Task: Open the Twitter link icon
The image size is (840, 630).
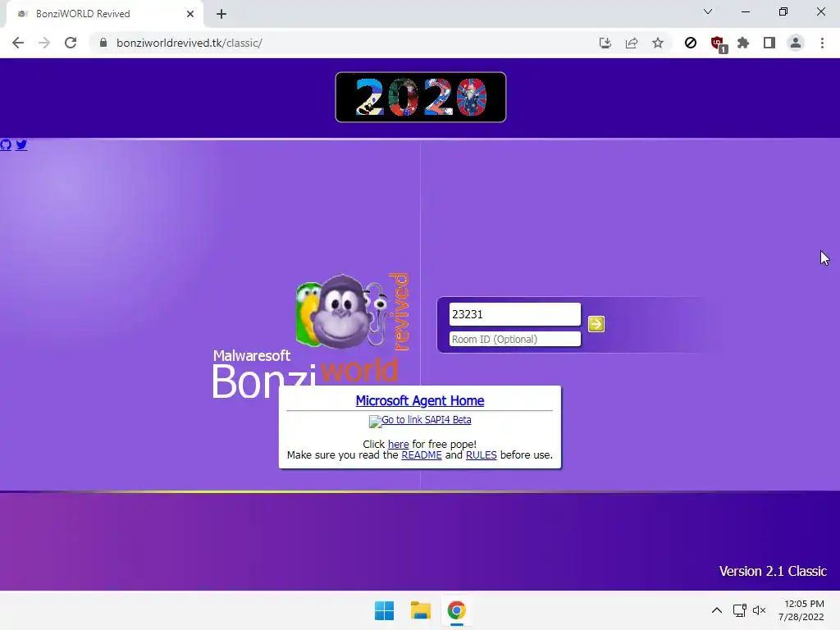Action: (x=21, y=144)
